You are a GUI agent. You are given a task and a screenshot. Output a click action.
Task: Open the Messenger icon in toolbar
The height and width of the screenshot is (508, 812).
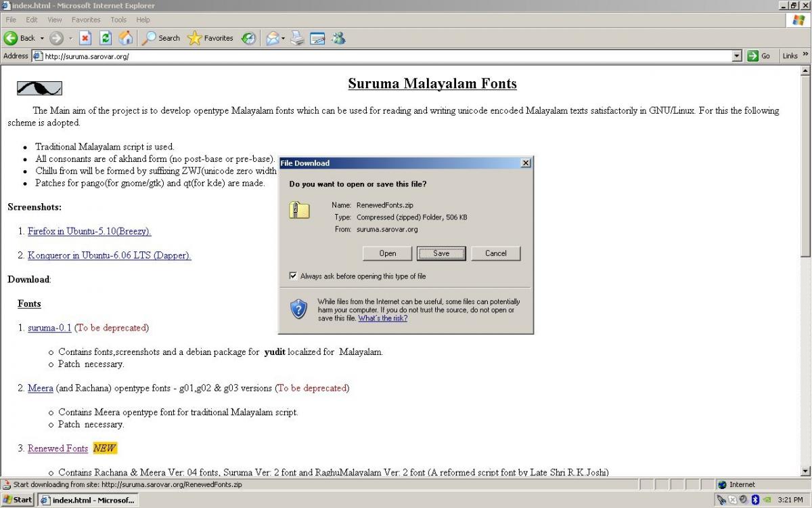[x=338, y=38]
